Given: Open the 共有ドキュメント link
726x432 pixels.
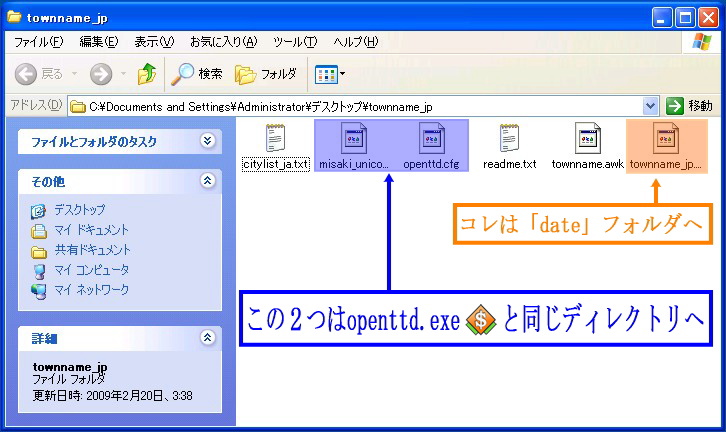Looking at the screenshot, I should pyautogui.click(x=93, y=250).
